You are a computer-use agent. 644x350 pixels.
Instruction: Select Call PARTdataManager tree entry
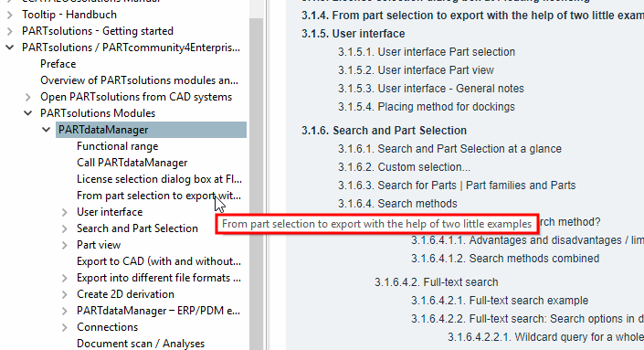pos(132,163)
